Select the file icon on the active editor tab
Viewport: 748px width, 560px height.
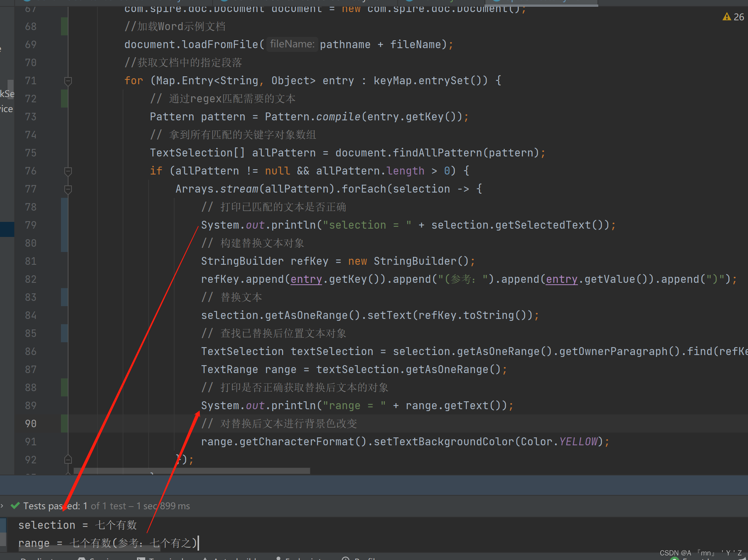(497, 2)
